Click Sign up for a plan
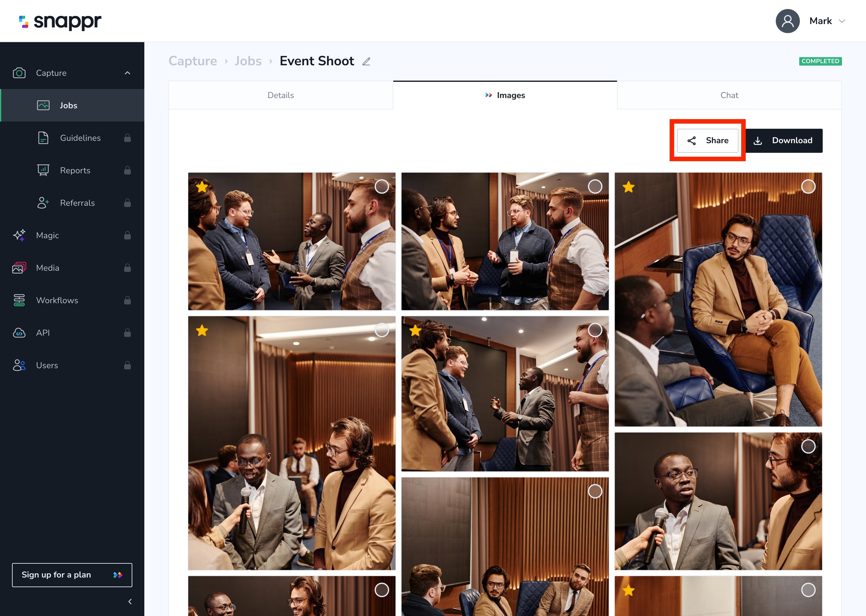The width and height of the screenshot is (866, 616). click(72, 575)
